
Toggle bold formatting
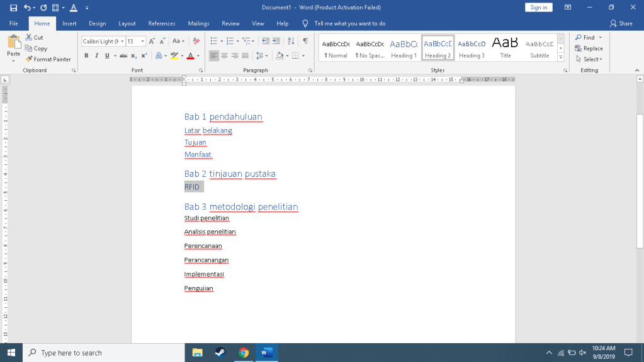tap(86, 55)
